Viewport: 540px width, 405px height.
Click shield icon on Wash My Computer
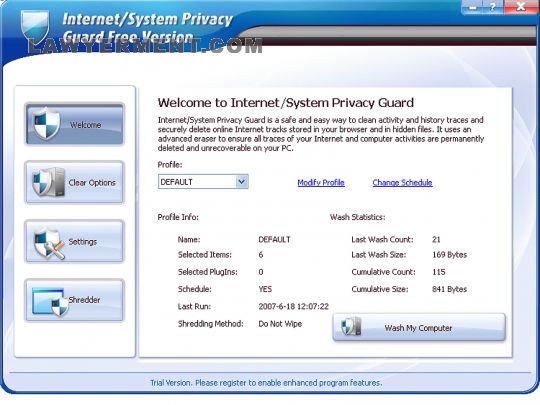pos(351,326)
